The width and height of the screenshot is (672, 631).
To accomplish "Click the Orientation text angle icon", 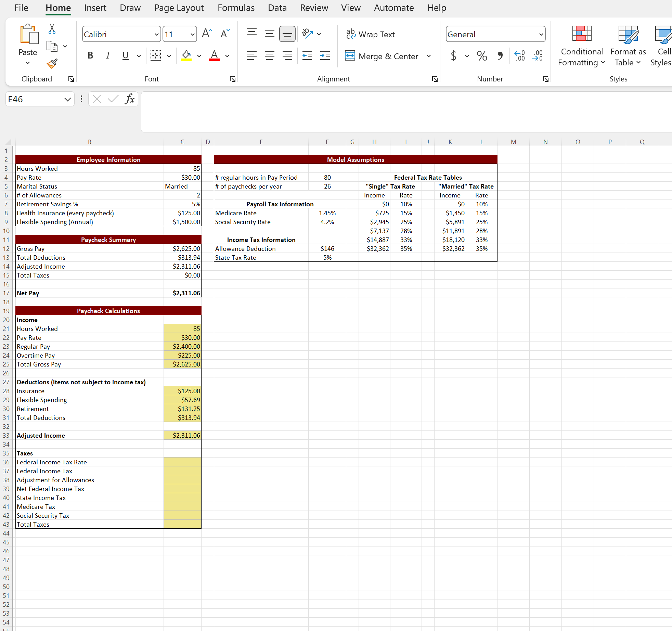I will pyautogui.click(x=307, y=34).
